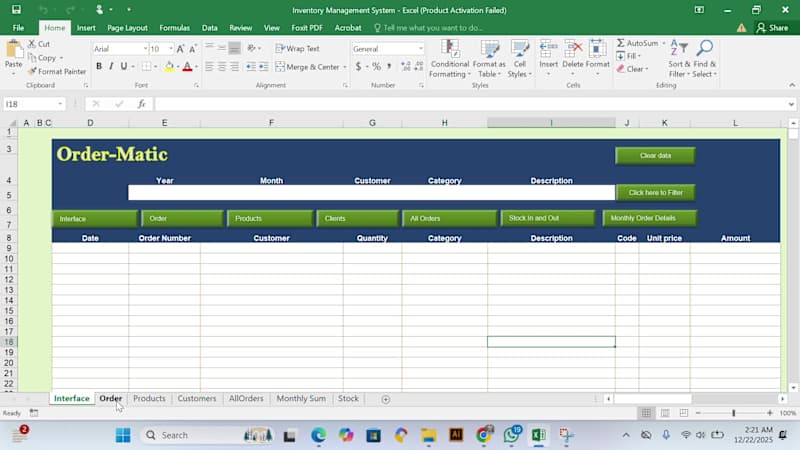800x450 pixels.
Task: Apply percent style format
Action: coord(377,66)
